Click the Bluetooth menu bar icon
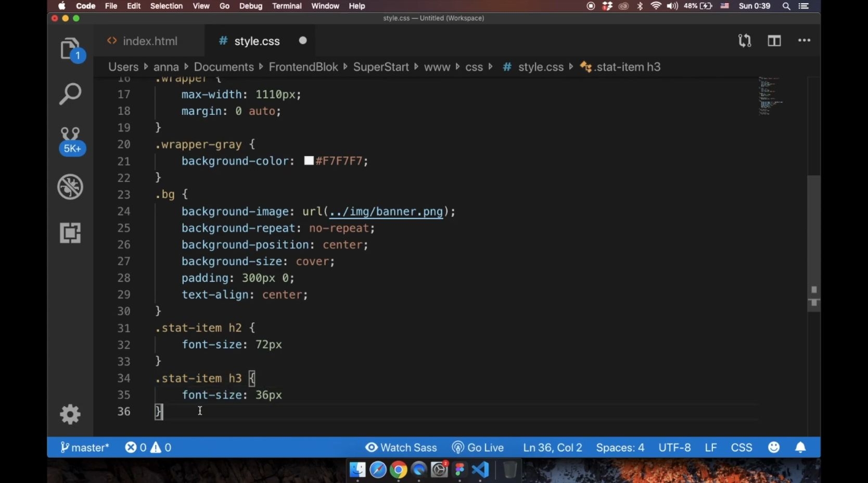The width and height of the screenshot is (868, 483). pyautogui.click(x=640, y=6)
